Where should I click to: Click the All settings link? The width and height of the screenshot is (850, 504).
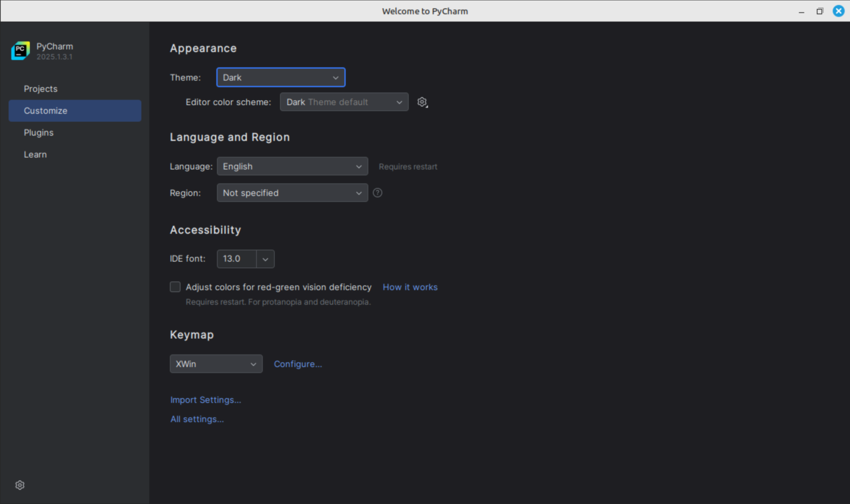coord(196,419)
